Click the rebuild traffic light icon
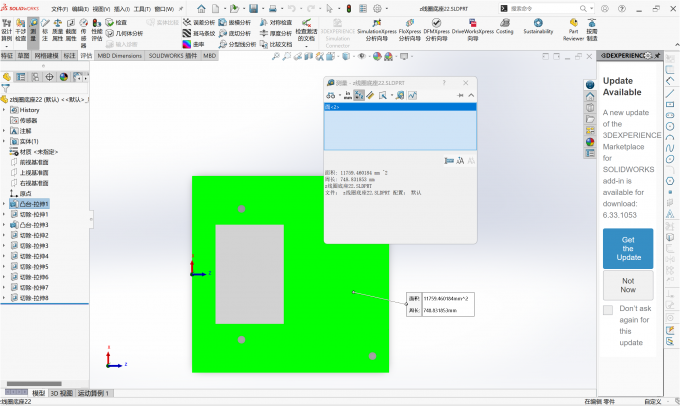 point(349,8)
